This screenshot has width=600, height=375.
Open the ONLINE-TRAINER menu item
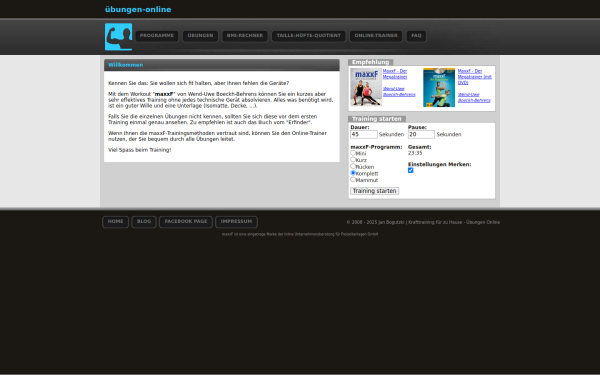376,36
